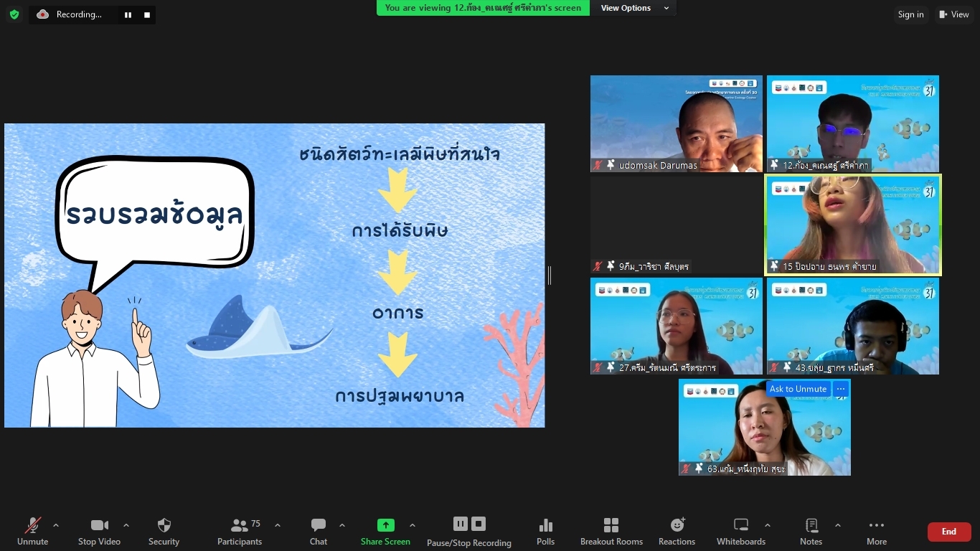Open Breakout Rooms
The height and width of the screenshot is (551, 980).
coord(611,531)
